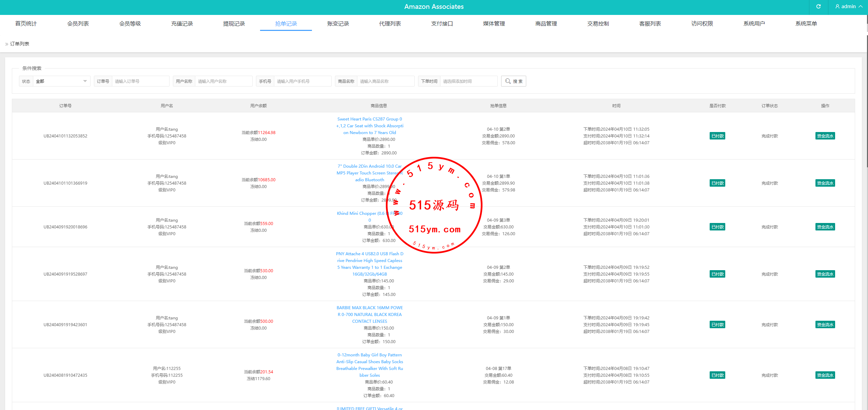Select the 商品管理 tab

(x=546, y=23)
